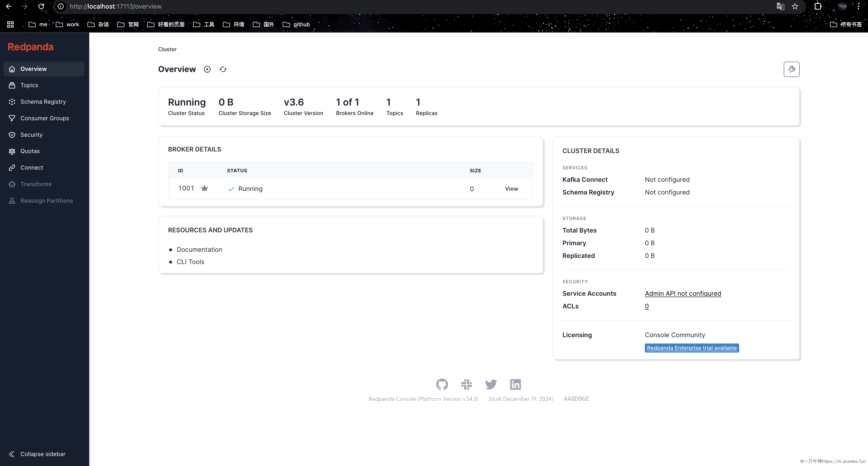Click the address bar URL
Viewport: 868px width, 466px height.
(x=116, y=6)
